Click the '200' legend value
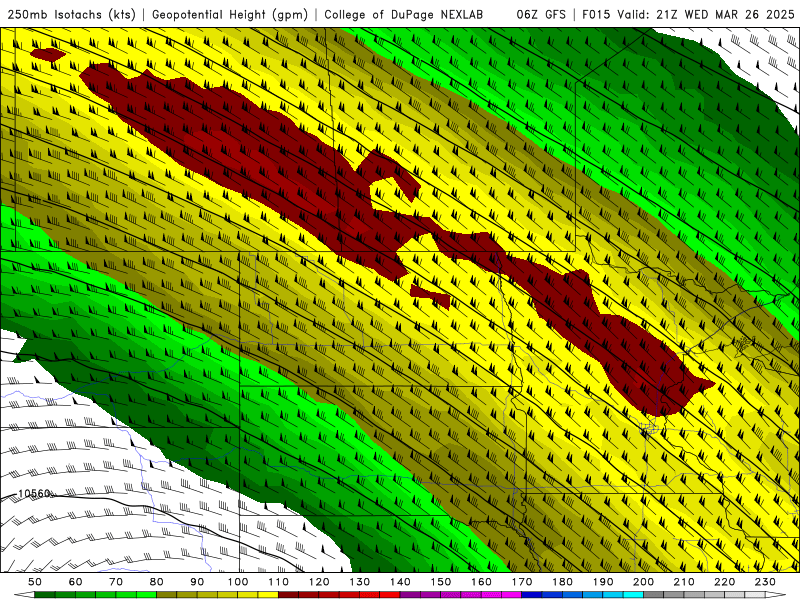Image resolution: width=800 pixels, height=600 pixels. pos(643,582)
